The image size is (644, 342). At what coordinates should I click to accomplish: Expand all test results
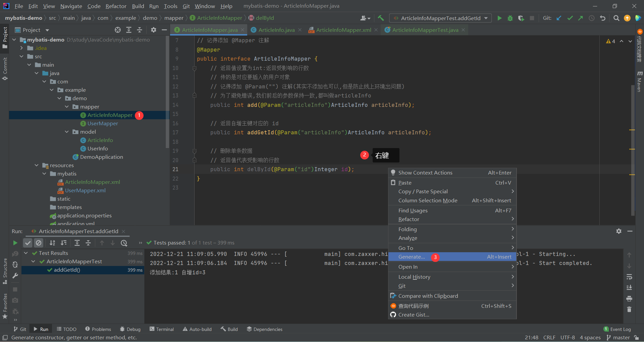tap(77, 243)
